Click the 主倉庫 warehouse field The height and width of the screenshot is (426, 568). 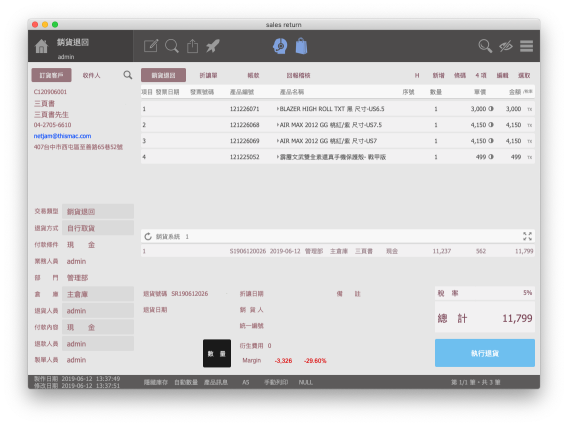click(x=98, y=294)
